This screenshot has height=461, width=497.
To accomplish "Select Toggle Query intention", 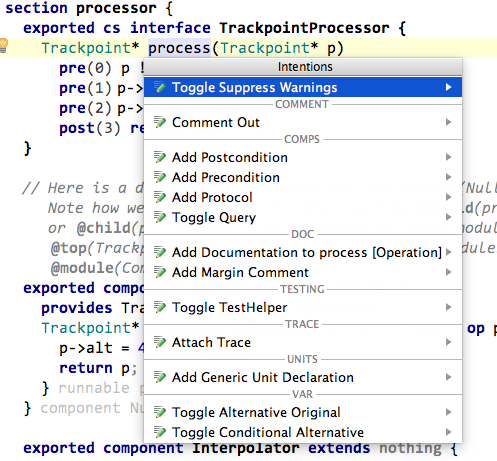I will pyautogui.click(x=303, y=217).
